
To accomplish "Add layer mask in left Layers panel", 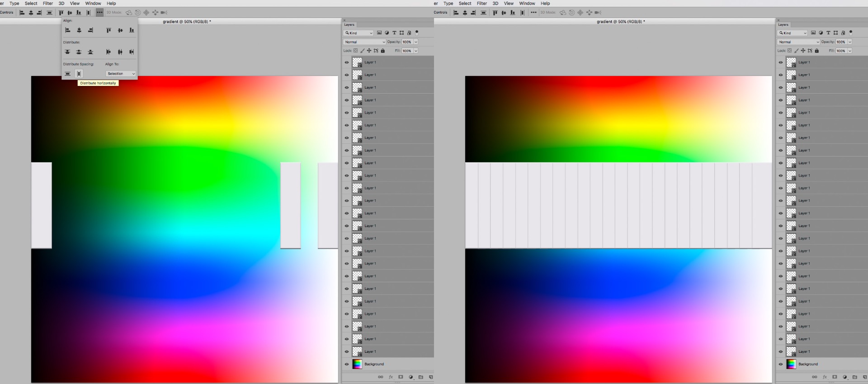I will pyautogui.click(x=401, y=377).
